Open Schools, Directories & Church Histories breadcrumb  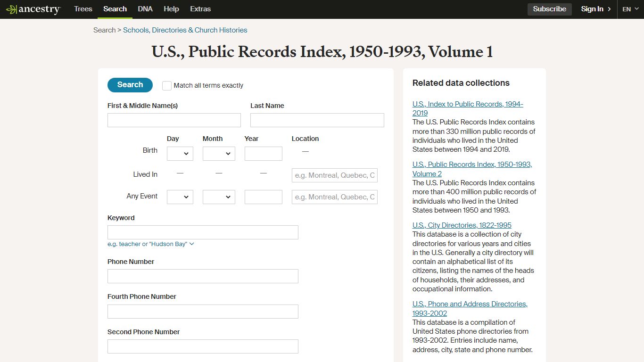(185, 30)
